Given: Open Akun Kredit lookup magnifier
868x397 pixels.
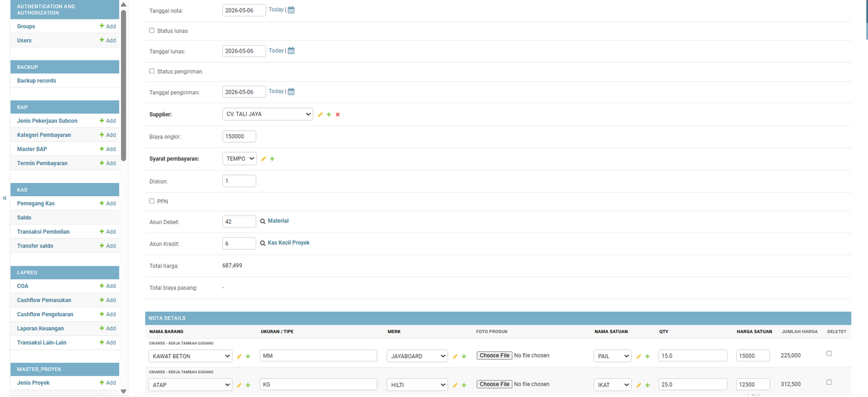Looking at the screenshot, I should [x=263, y=243].
